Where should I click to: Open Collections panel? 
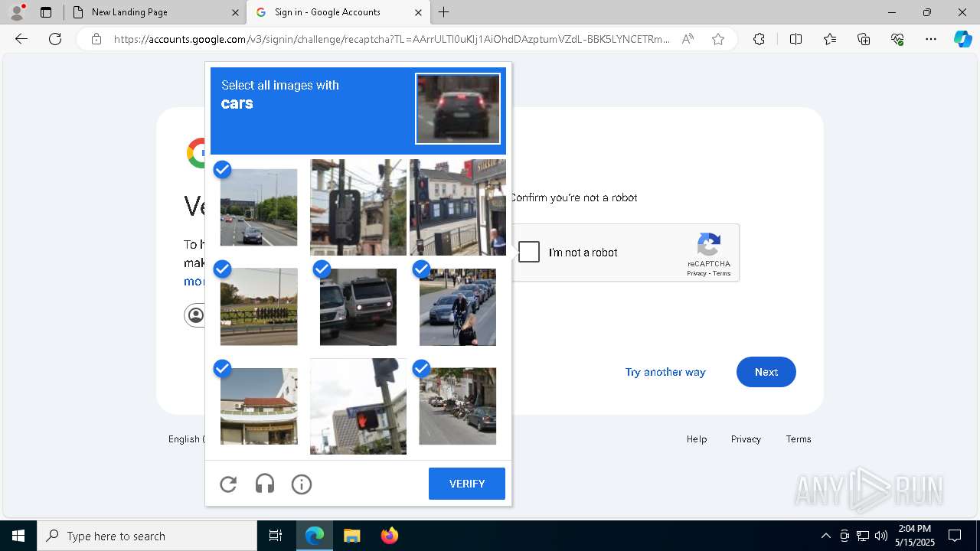click(864, 39)
